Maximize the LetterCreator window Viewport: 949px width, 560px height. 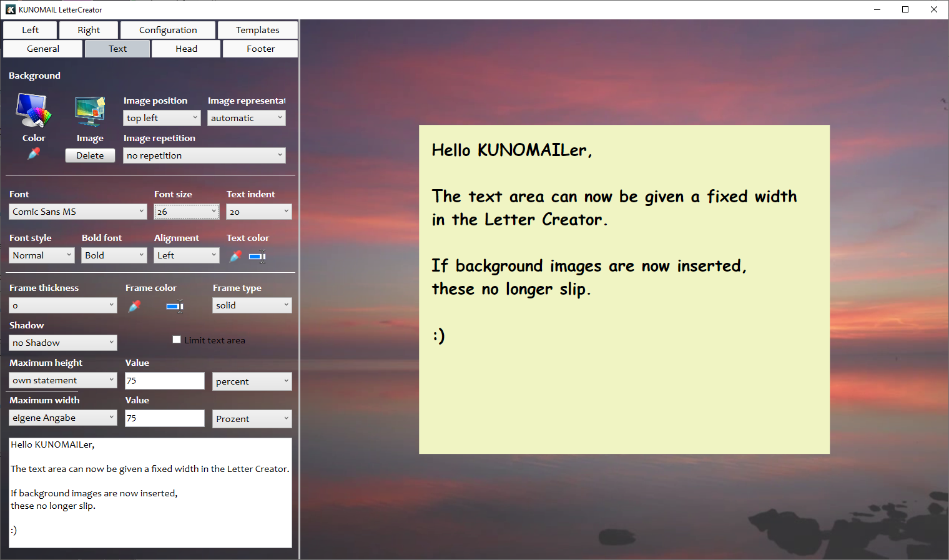click(905, 9)
